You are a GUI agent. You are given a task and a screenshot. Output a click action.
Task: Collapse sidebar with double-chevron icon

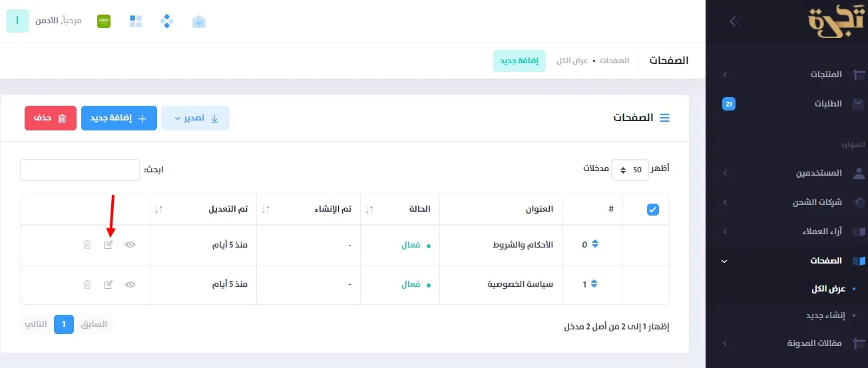coord(734,21)
